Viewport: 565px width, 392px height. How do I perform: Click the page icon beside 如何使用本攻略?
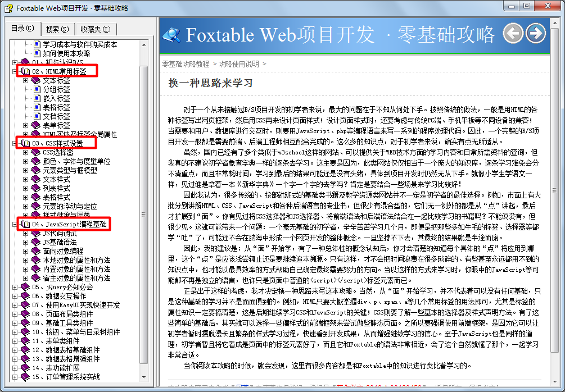tap(37, 53)
